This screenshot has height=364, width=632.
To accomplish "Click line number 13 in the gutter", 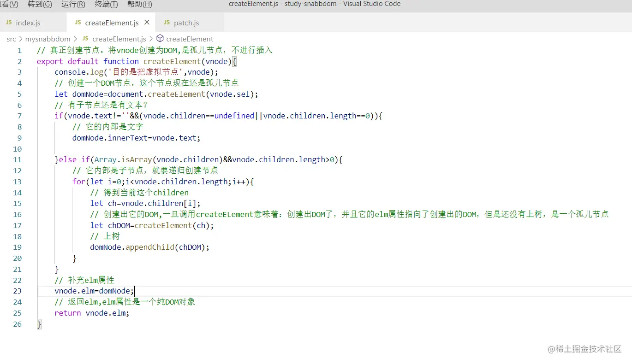I will click(x=17, y=182).
